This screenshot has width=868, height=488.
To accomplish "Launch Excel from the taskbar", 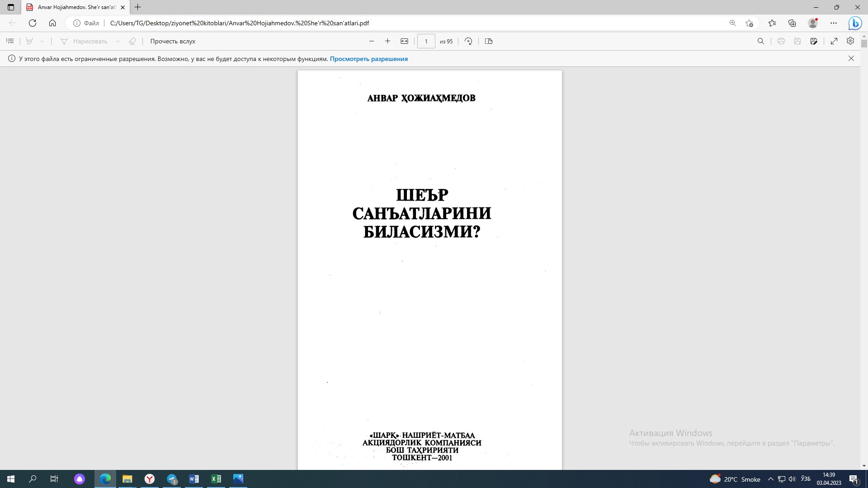I will coord(216,479).
